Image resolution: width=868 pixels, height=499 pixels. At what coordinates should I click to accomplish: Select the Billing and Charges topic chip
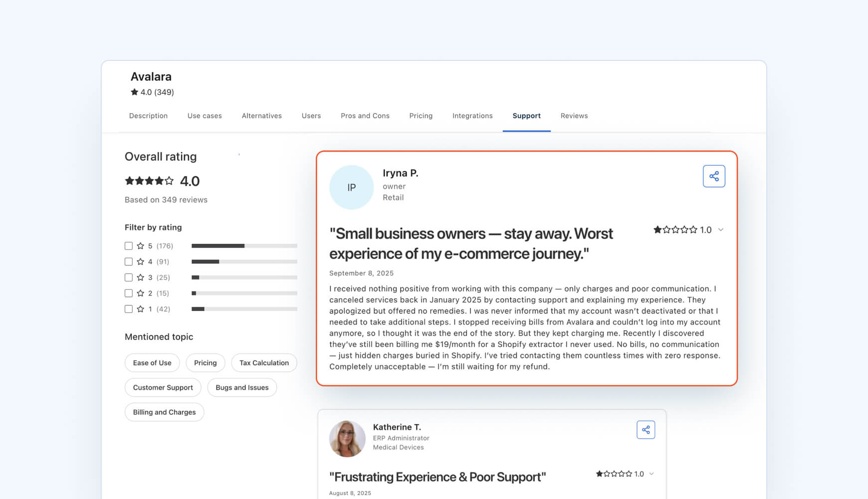click(164, 412)
